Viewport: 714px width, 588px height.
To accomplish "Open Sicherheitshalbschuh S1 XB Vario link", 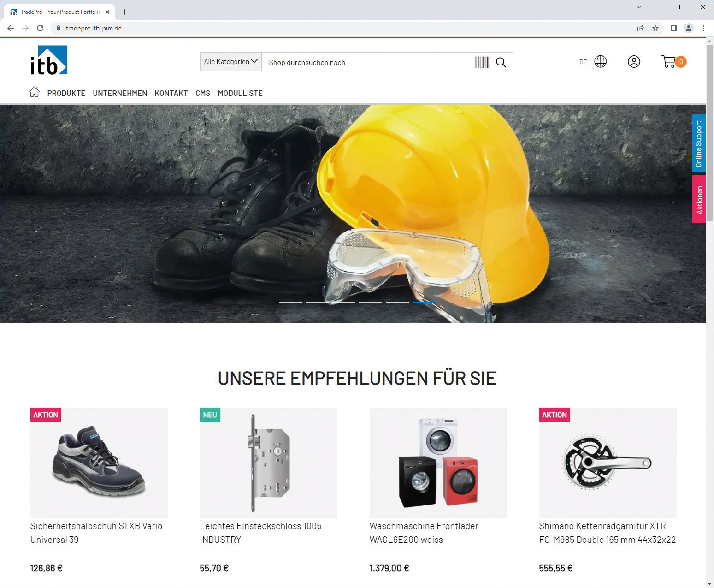I will [x=96, y=533].
